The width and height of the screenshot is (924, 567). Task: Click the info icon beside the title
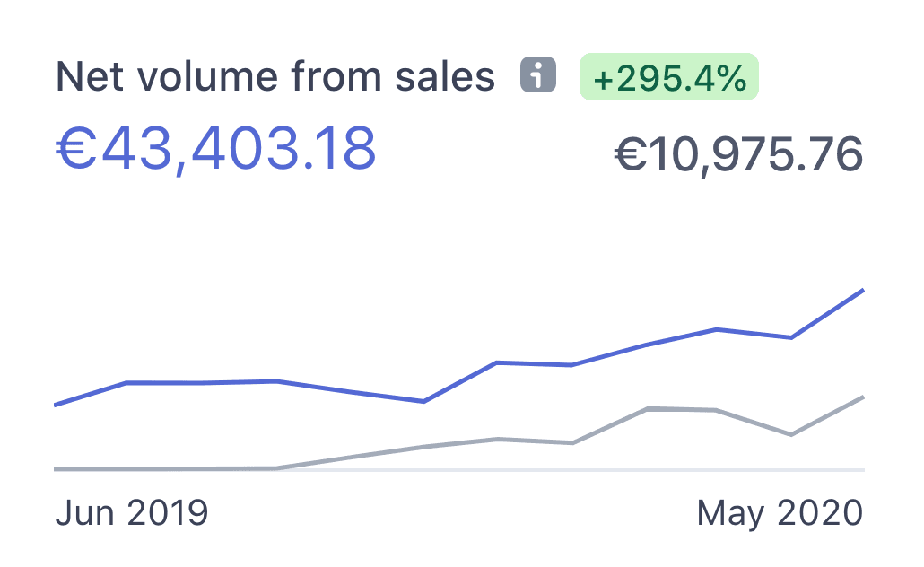538,76
